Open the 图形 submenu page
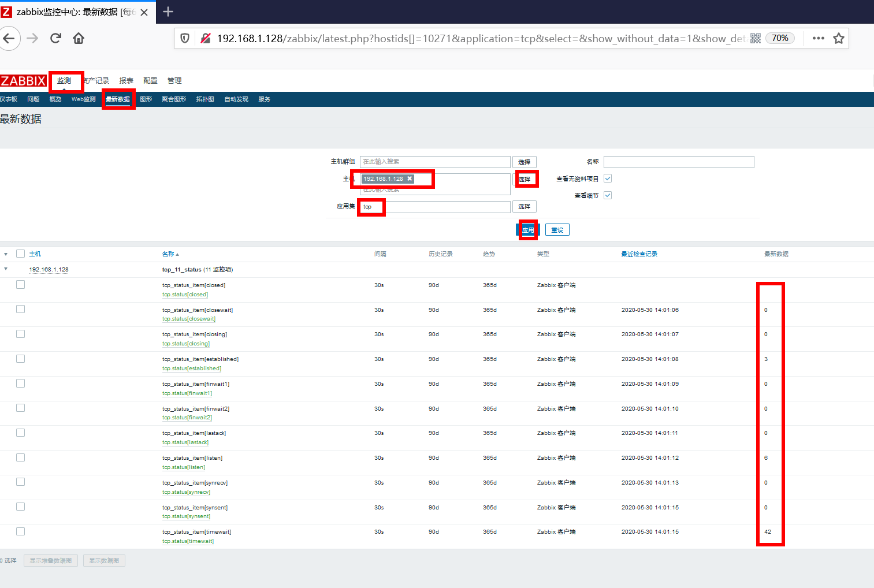This screenshot has height=588, width=874. click(146, 99)
